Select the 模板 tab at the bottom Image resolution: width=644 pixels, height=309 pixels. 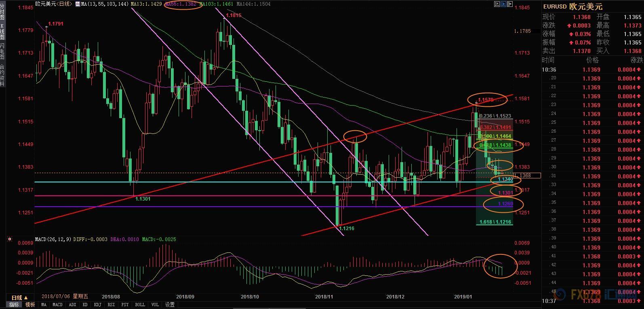[30, 305]
